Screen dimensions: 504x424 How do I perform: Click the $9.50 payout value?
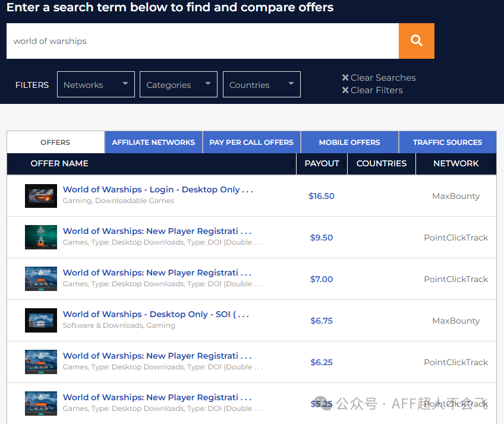(x=322, y=238)
